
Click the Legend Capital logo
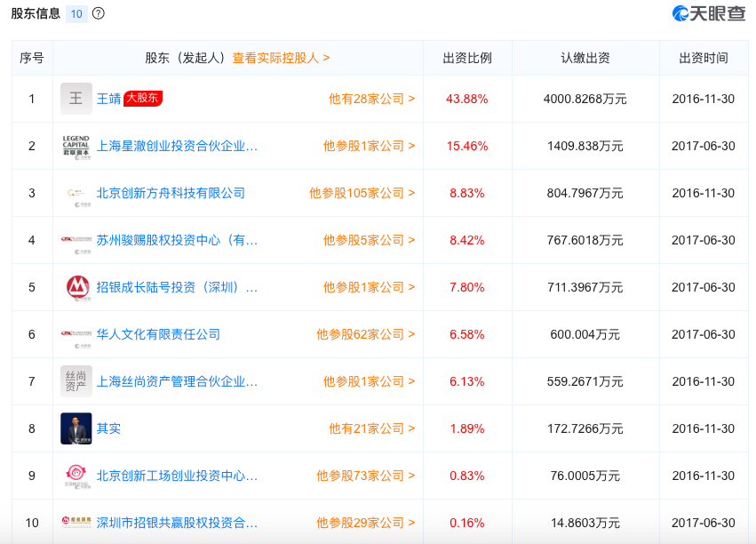[76, 146]
